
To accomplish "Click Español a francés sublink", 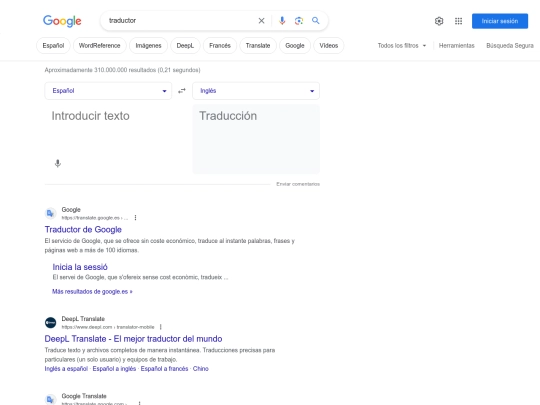I will click(x=164, y=368).
